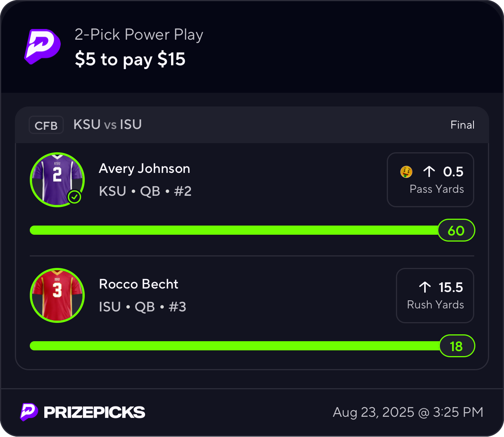Click the small PrizePicks icon in the footer

tap(29, 412)
